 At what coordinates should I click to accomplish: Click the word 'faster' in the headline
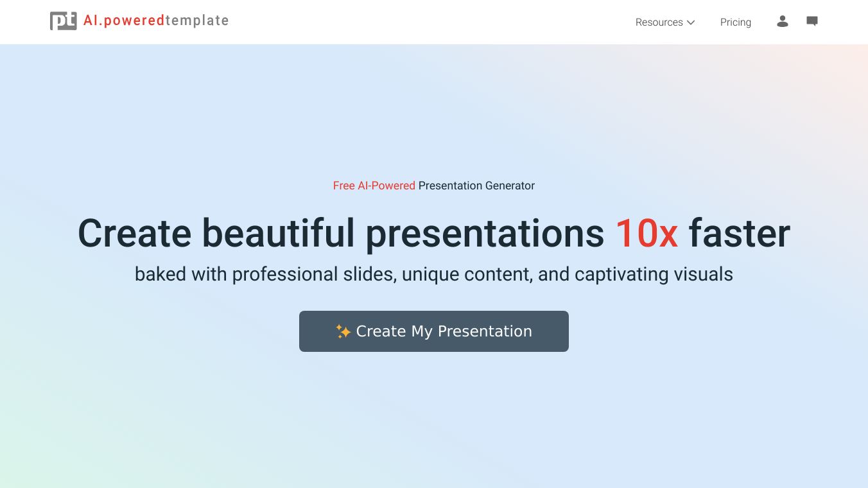(740, 233)
